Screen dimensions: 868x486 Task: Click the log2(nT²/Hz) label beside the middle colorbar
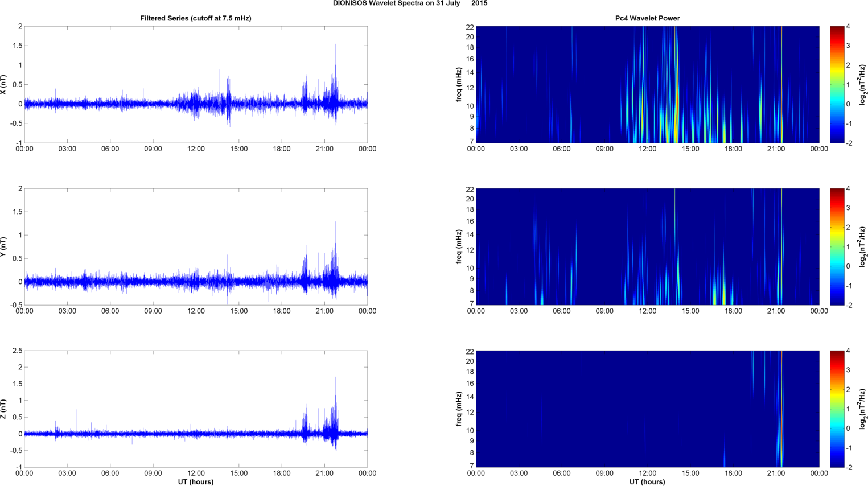tap(863, 246)
